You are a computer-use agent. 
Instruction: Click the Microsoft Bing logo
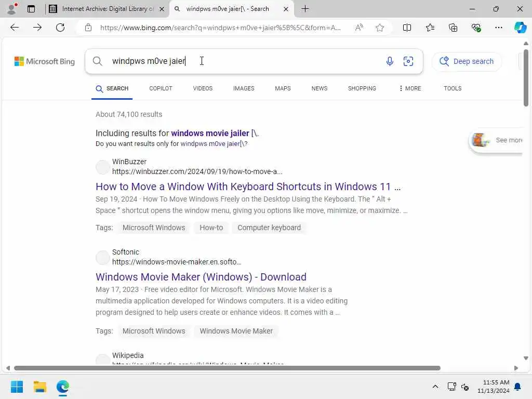tap(45, 61)
